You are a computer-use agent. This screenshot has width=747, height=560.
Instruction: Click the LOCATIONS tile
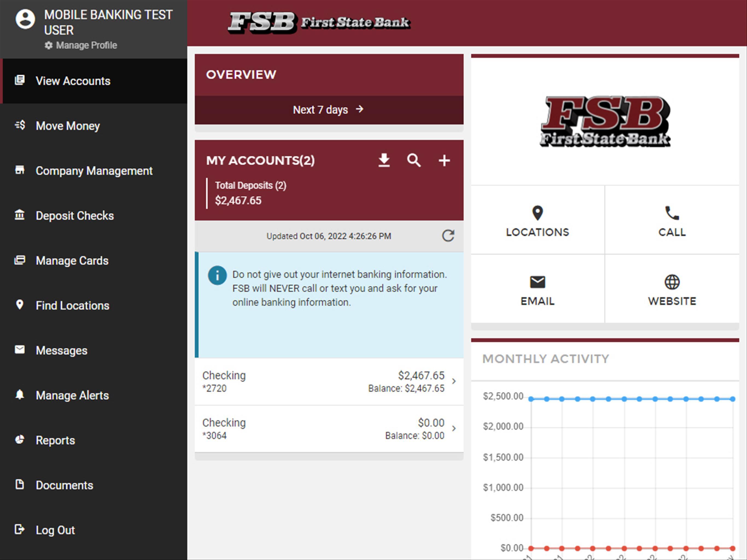click(x=537, y=220)
